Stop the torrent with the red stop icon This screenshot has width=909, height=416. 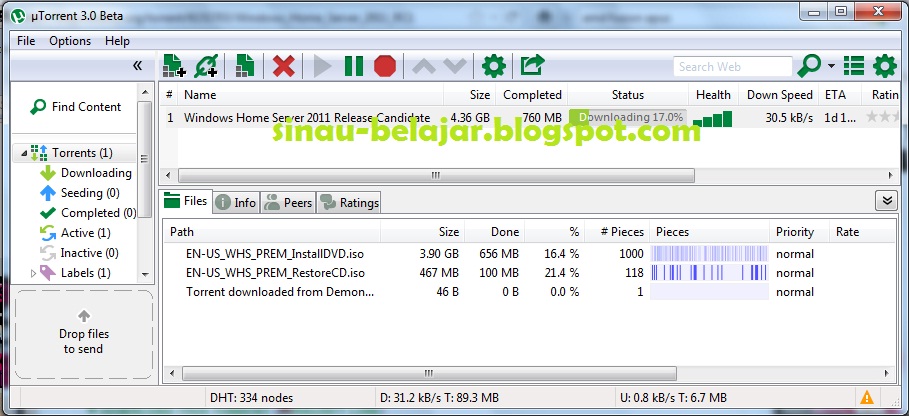(385, 66)
